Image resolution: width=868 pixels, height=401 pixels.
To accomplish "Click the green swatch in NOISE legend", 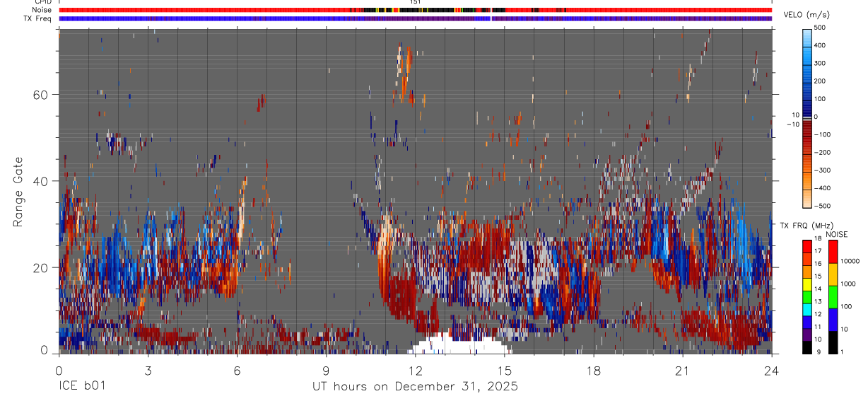I will pos(833,296).
